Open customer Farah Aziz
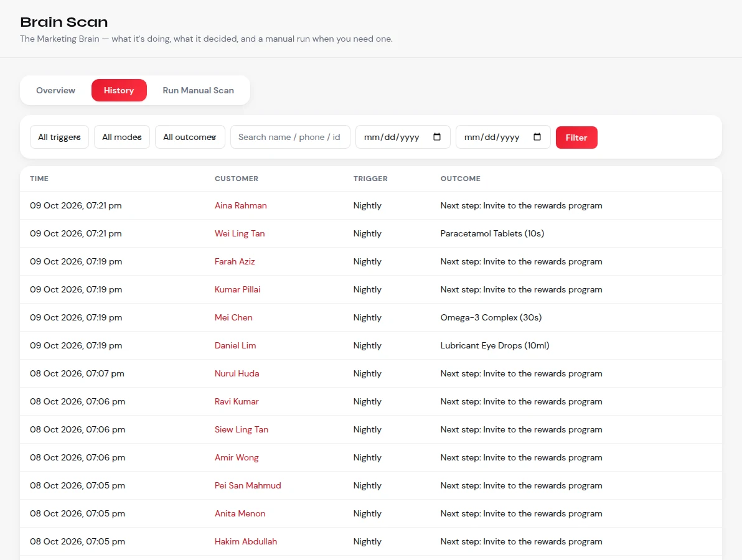 235,261
